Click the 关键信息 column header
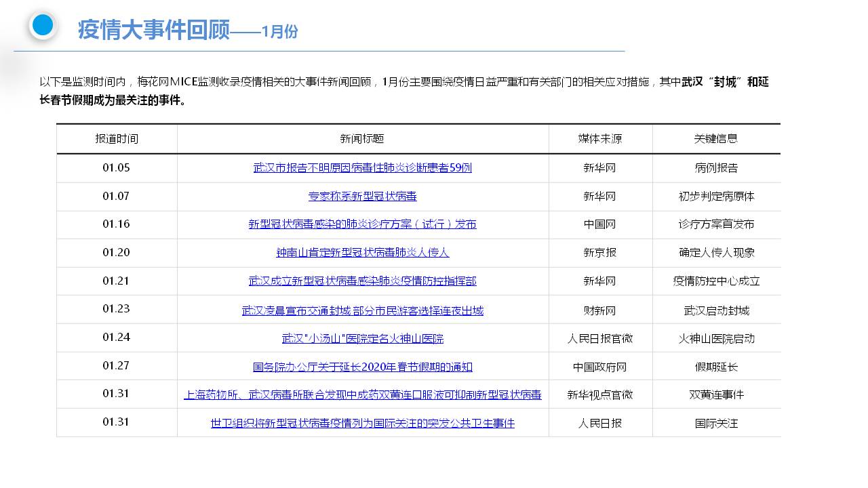 click(715, 138)
